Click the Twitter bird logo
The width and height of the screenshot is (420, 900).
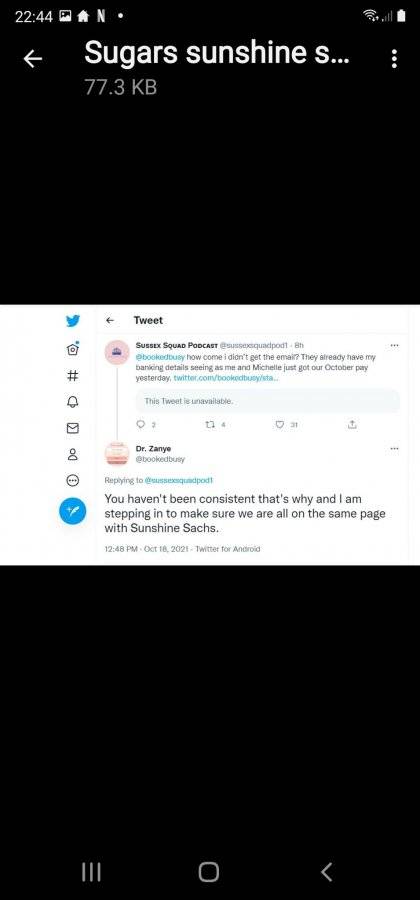coord(73,321)
